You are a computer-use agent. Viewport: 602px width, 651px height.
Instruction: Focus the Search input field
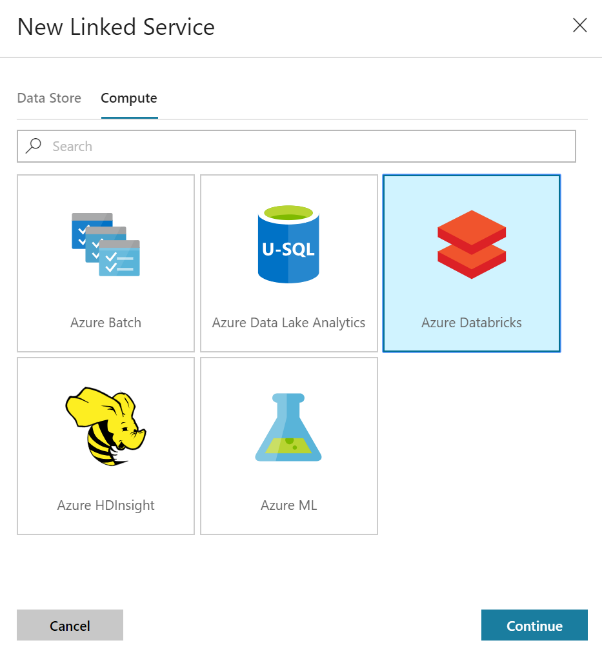pyautogui.click(x=296, y=146)
